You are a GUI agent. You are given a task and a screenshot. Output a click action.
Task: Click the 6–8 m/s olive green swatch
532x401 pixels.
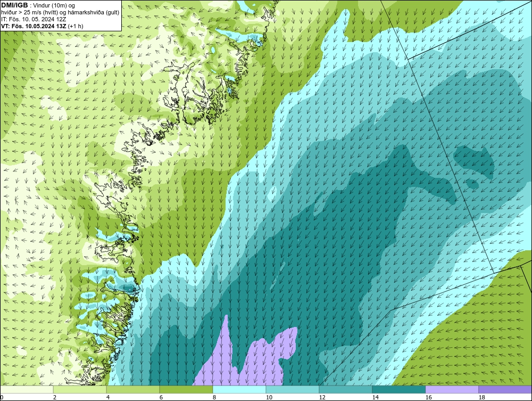click(x=186, y=389)
